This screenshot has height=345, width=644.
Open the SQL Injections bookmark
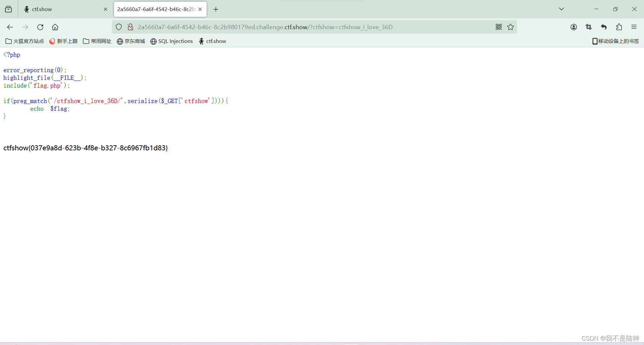tap(172, 41)
